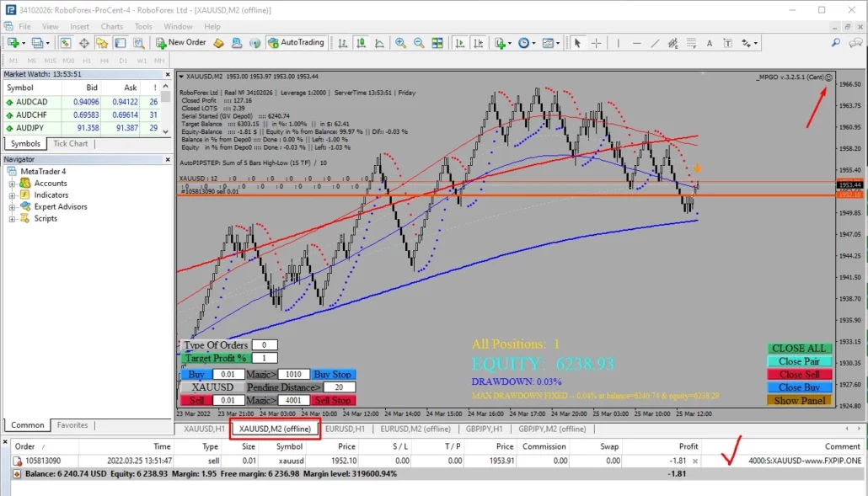Screen dimensions: 868x496
Task: Open the View menu
Action: pos(50,27)
